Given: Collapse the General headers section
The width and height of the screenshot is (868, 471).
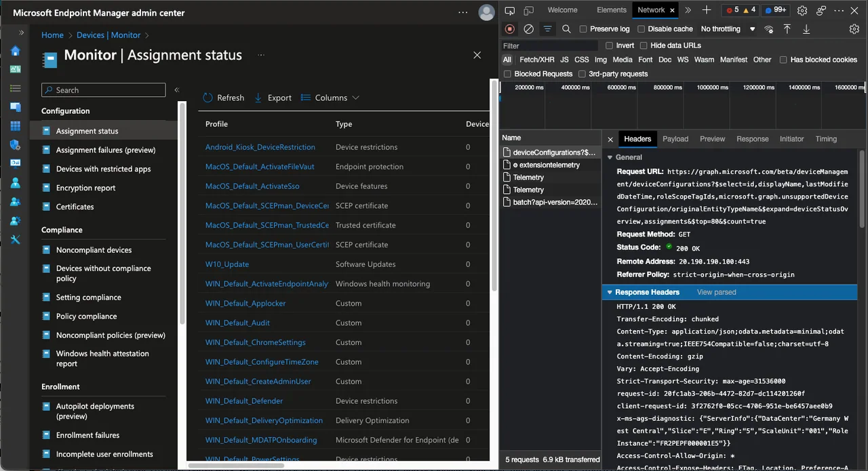Looking at the screenshot, I should (x=610, y=157).
